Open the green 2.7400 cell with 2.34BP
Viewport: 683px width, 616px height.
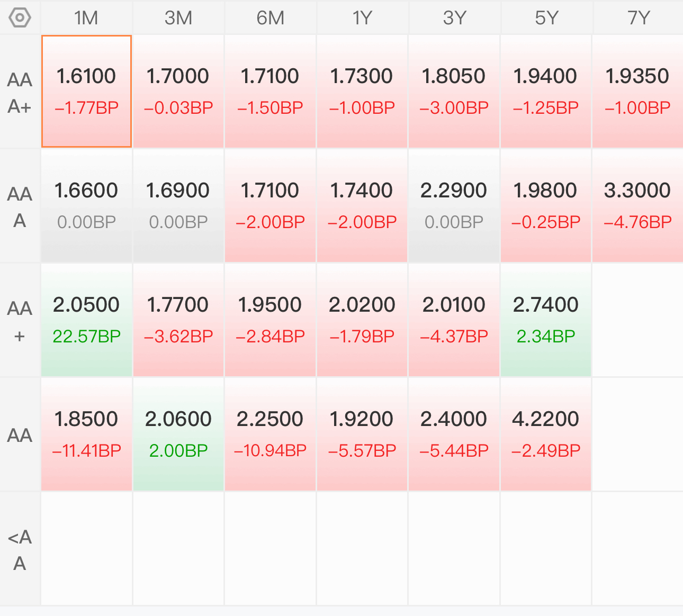click(x=546, y=320)
